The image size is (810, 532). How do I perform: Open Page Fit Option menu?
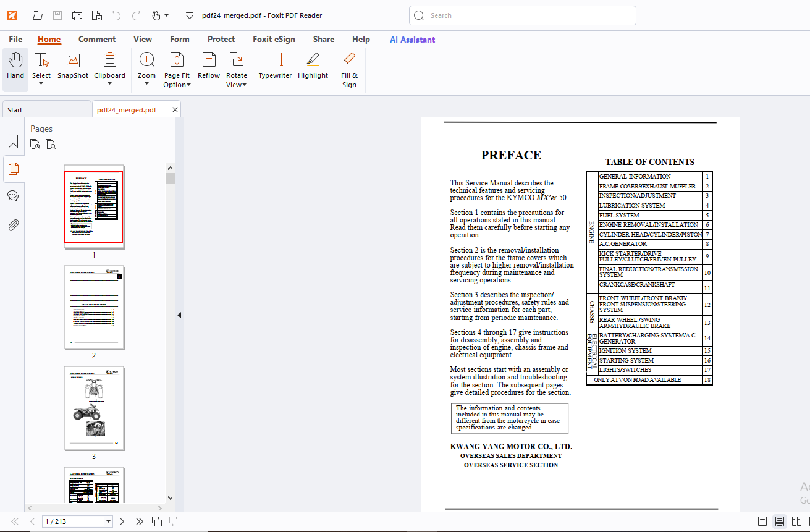[177, 70]
